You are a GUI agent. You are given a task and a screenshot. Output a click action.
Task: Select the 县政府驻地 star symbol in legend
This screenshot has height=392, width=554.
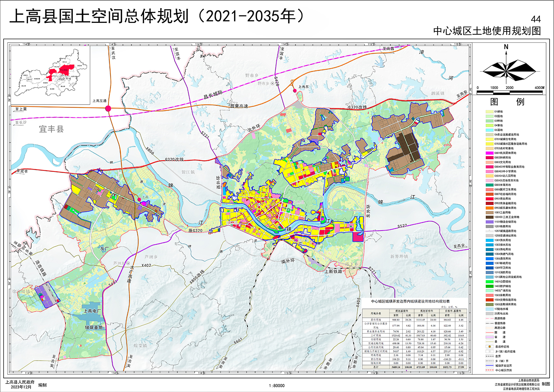click(x=489, y=347)
